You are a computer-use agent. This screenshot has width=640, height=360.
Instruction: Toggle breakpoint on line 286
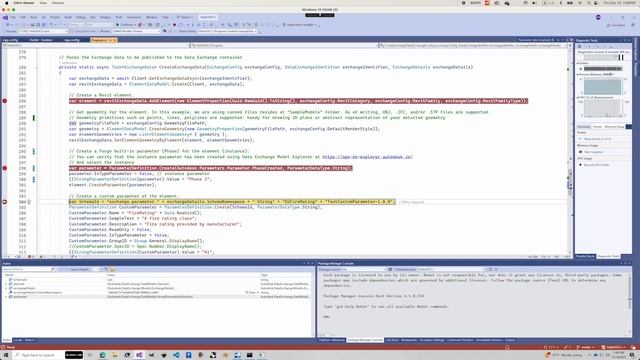tap(4, 101)
